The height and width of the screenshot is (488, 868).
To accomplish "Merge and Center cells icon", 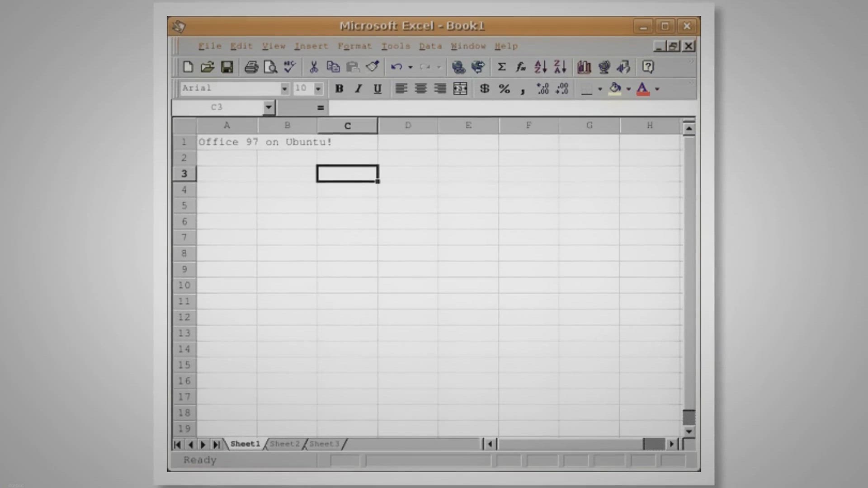I will click(460, 89).
